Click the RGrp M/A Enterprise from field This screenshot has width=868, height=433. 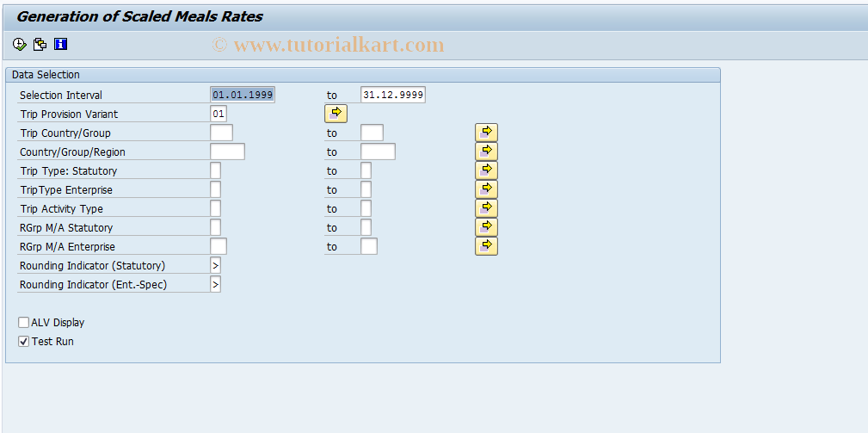tap(219, 246)
